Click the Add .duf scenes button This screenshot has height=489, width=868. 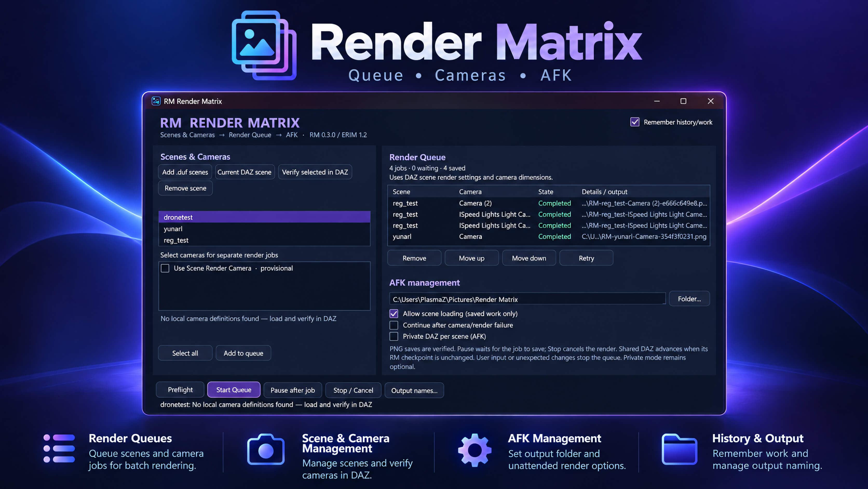(x=185, y=172)
